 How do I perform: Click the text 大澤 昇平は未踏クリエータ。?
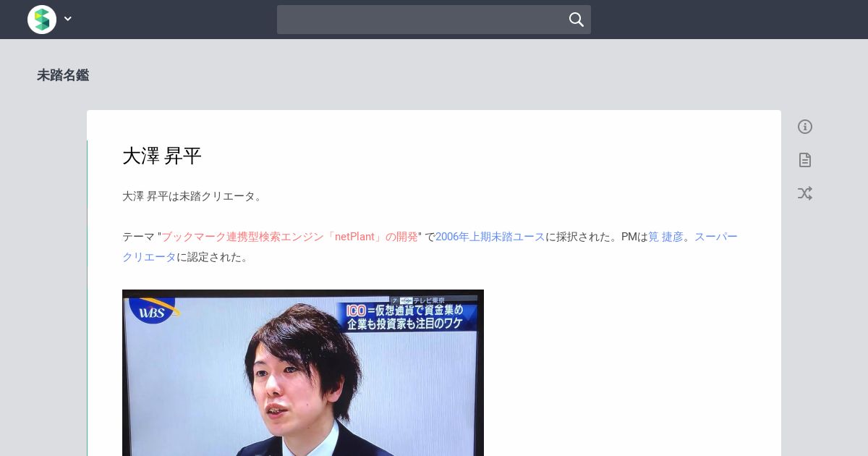click(x=192, y=196)
